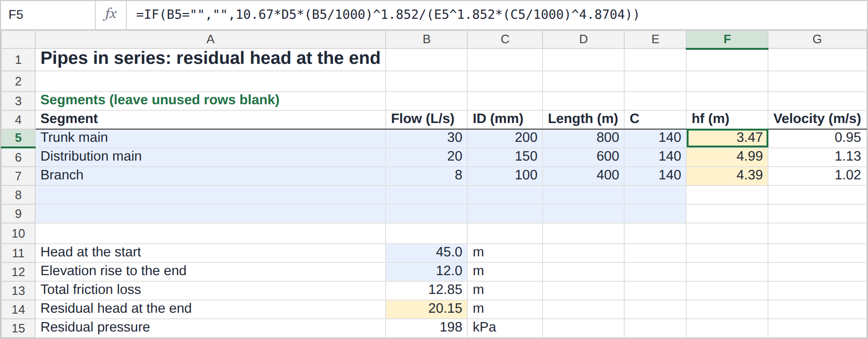Click the 'hf (m)' heading cell
This screenshot has height=339, width=868.
point(727,119)
